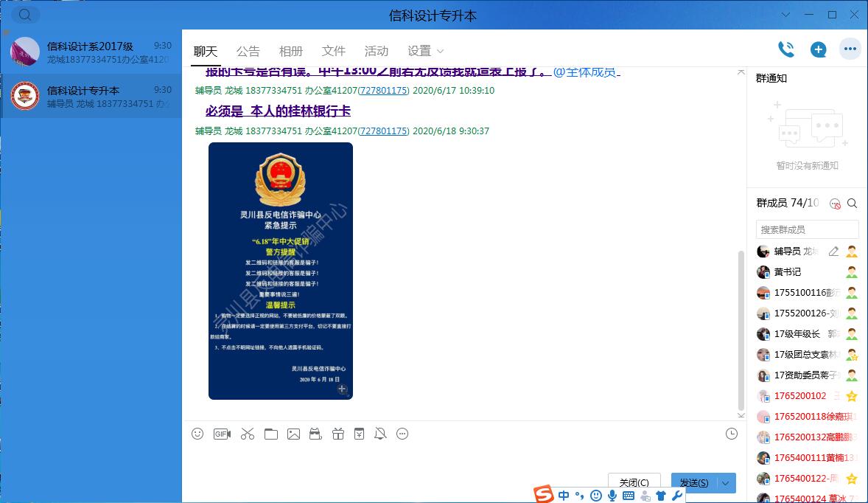Click the 关闭(C) button
This screenshot has height=503, width=868.
coord(634,483)
